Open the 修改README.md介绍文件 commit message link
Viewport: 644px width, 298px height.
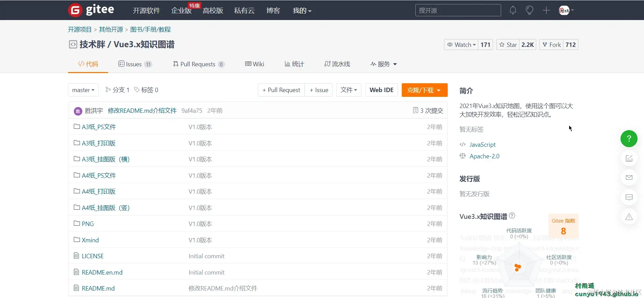142,110
